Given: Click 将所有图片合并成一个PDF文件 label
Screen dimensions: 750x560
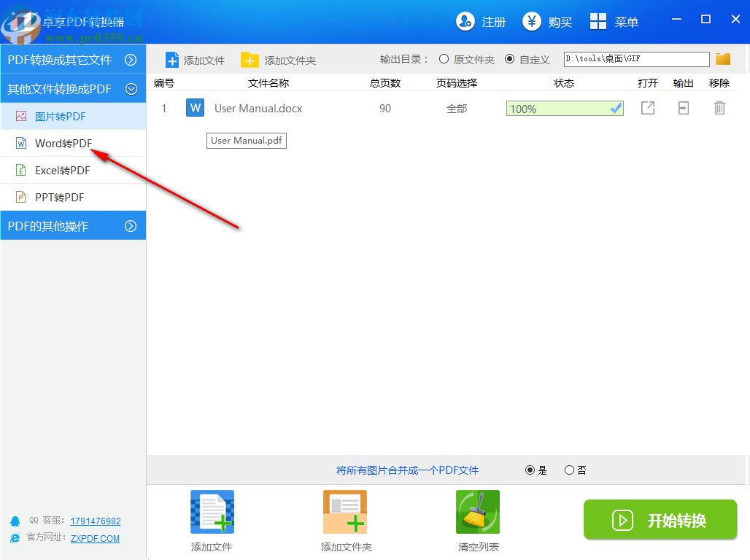Looking at the screenshot, I should click(x=408, y=470).
